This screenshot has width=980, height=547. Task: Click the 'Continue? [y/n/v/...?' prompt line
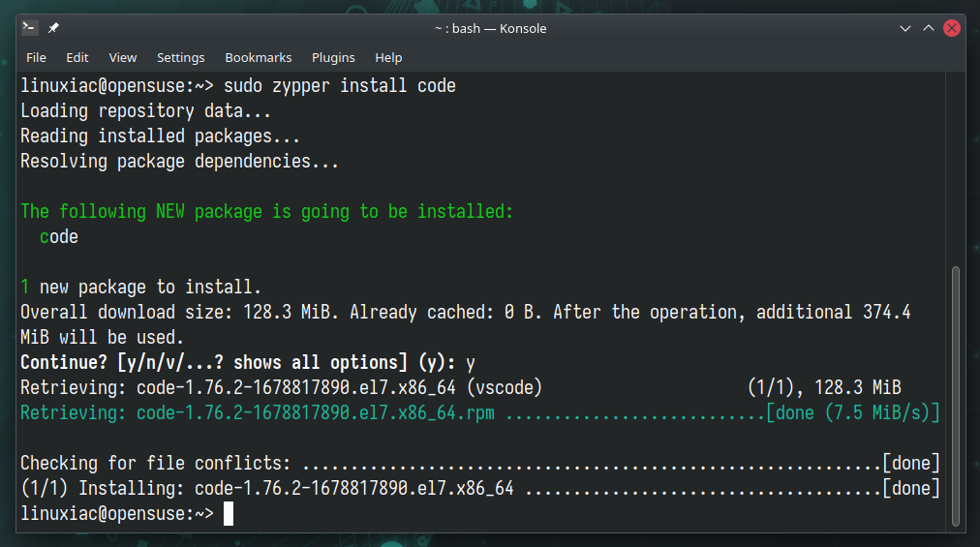point(248,363)
